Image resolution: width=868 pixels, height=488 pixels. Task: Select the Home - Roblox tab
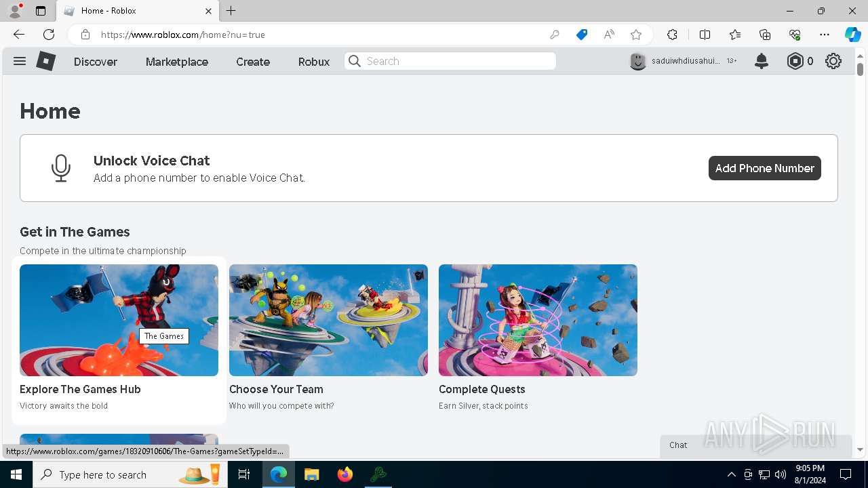(138, 11)
